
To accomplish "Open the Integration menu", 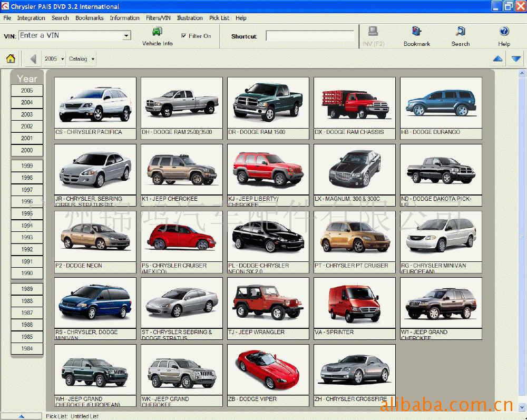I will point(31,18).
